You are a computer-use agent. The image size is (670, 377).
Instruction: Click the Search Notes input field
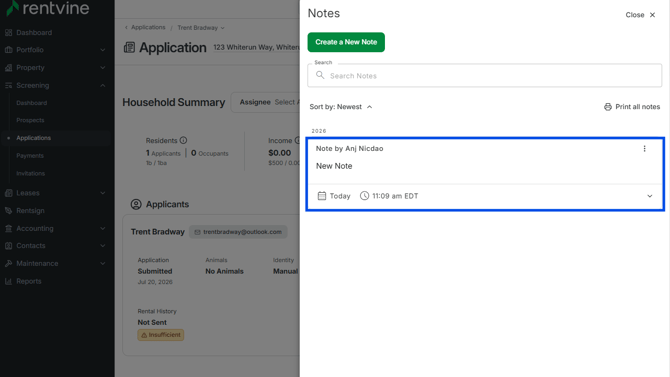tap(485, 76)
